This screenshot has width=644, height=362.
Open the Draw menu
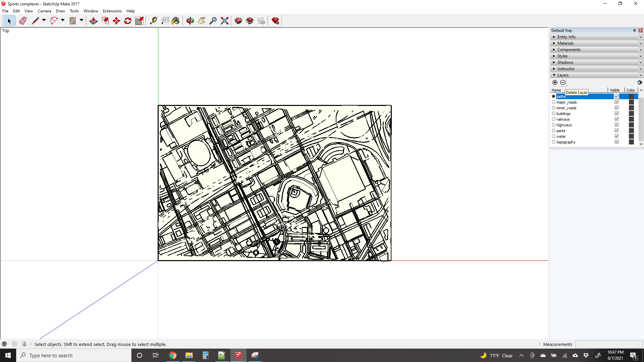click(60, 11)
